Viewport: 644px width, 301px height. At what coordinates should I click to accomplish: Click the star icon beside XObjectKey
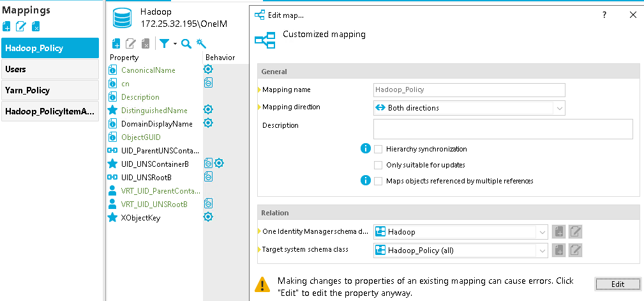click(x=112, y=217)
